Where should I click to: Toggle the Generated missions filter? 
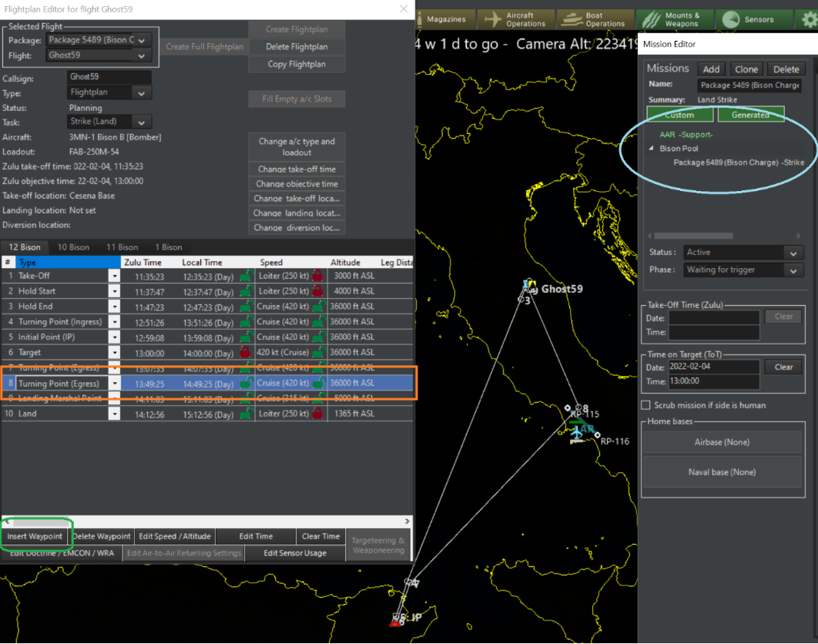750,115
